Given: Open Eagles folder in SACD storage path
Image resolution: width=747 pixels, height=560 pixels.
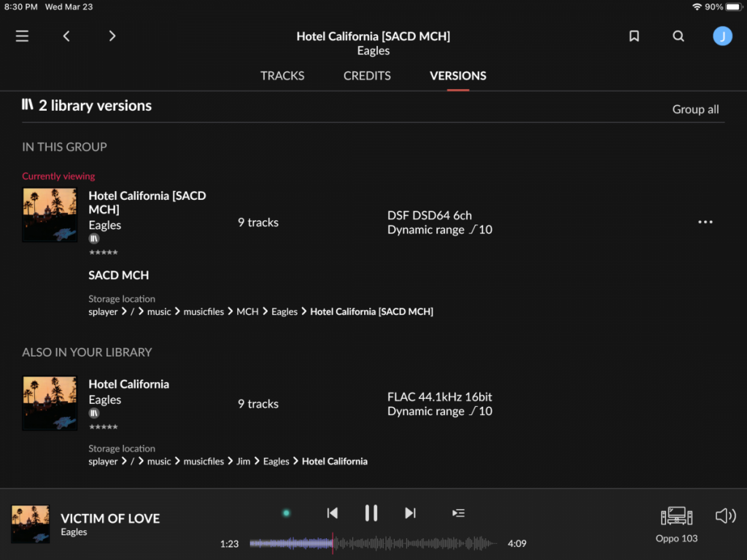Looking at the screenshot, I should 285,312.
